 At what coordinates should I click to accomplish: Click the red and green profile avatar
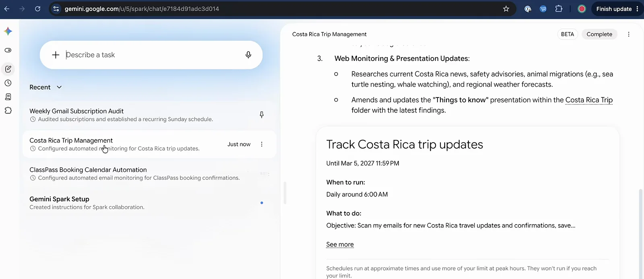(582, 9)
